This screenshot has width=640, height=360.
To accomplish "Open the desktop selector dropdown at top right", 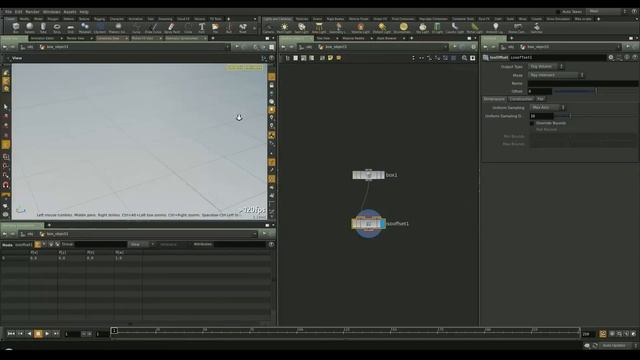I will point(607,11).
